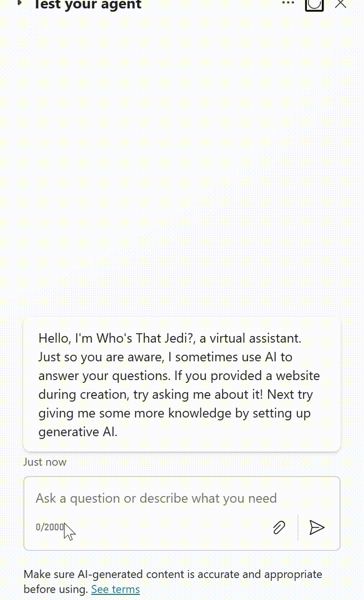The height and width of the screenshot is (600, 364).
Task: Click the paperclip attach file icon
Action: point(279,527)
